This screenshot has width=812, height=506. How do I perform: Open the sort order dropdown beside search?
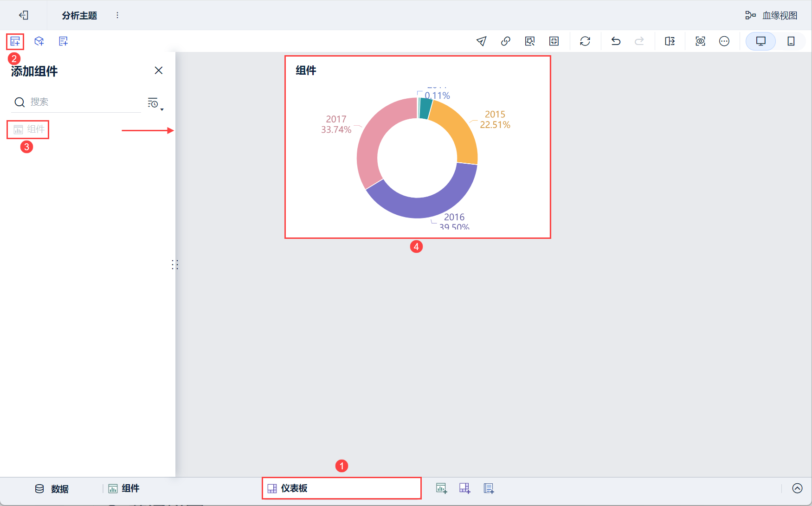[155, 103]
